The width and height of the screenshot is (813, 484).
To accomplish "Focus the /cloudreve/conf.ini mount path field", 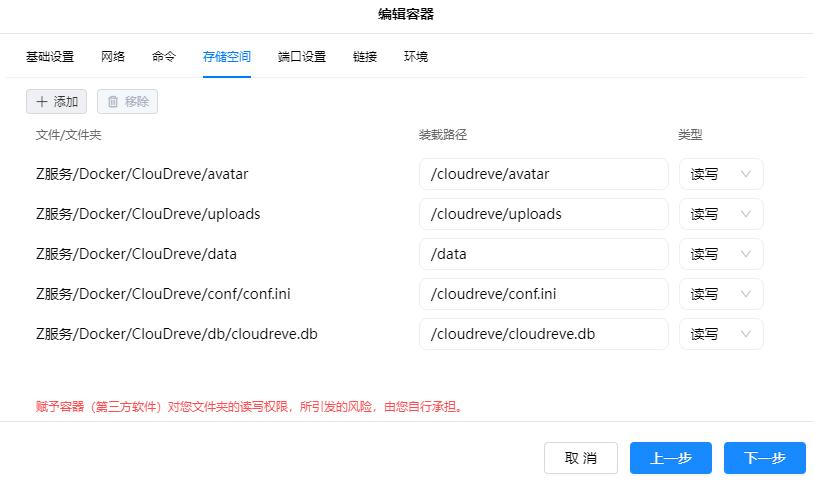I will (x=543, y=294).
